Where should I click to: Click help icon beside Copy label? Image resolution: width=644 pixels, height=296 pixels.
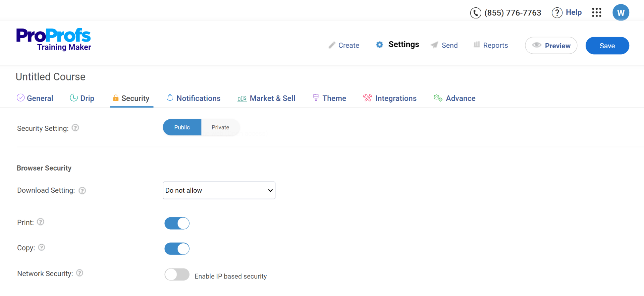pos(42,247)
